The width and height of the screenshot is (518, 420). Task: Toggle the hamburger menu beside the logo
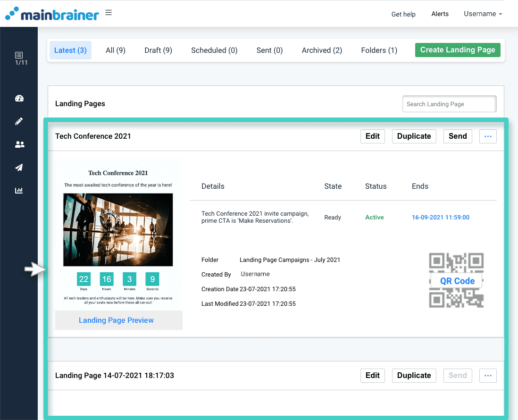tap(109, 12)
